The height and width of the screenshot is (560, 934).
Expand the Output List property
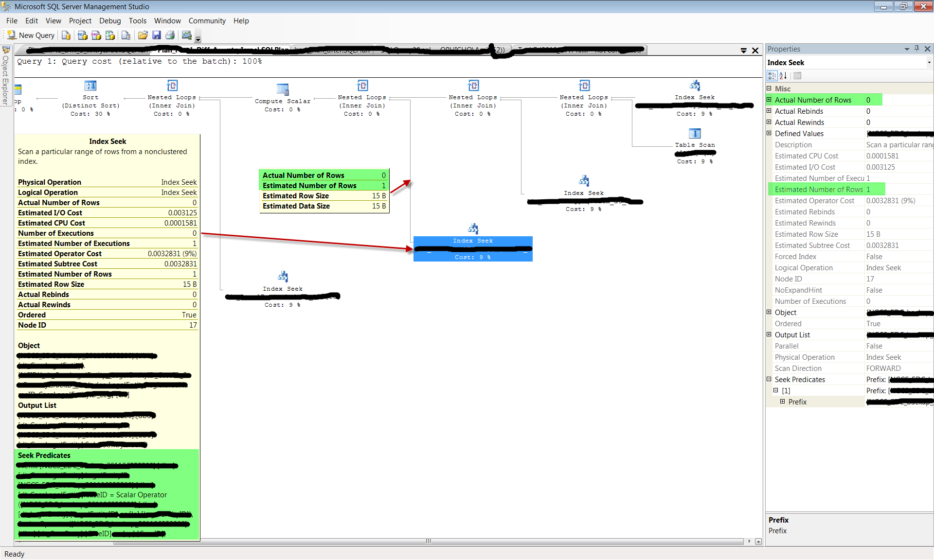click(x=769, y=334)
